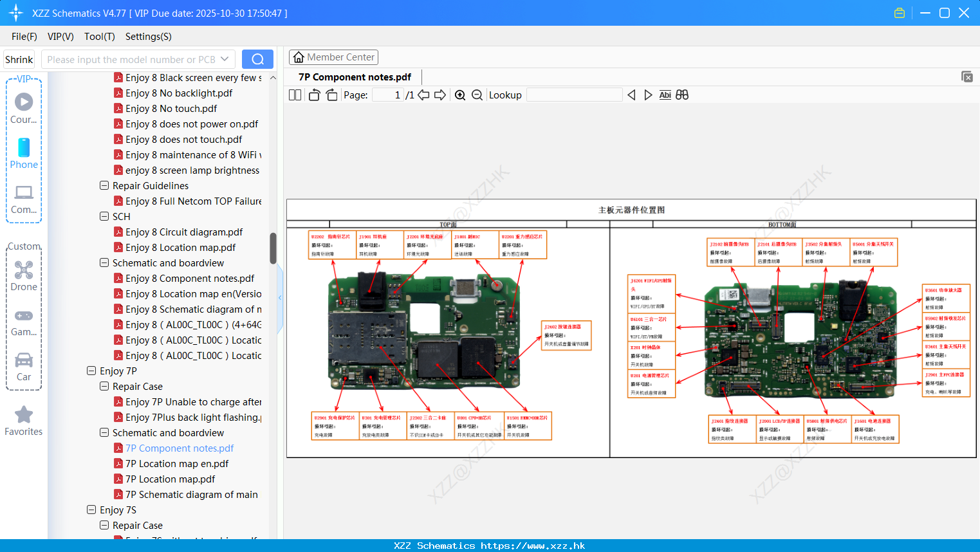Screen dimensions: 980x552
Task: Open enjoy 8 screen lamp brightness
Action: (192, 170)
